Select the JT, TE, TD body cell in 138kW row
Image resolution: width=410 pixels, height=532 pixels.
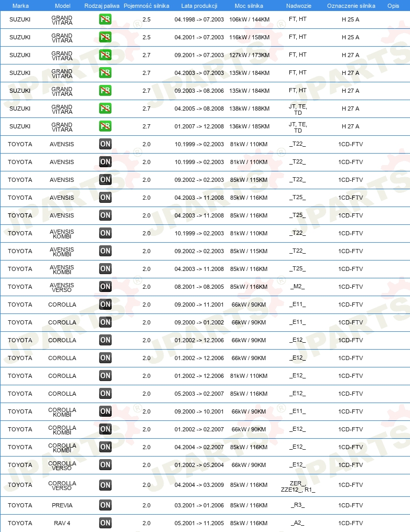click(298, 109)
